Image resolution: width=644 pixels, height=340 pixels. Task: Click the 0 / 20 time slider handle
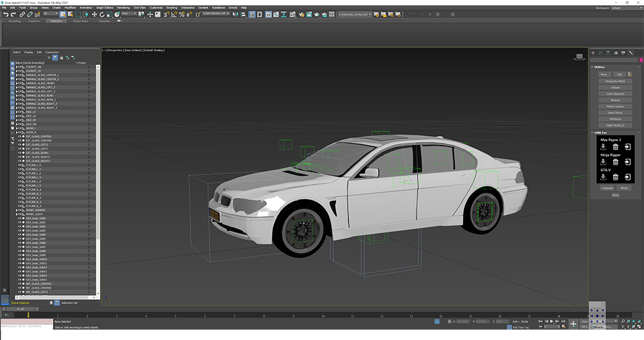[21, 309]
